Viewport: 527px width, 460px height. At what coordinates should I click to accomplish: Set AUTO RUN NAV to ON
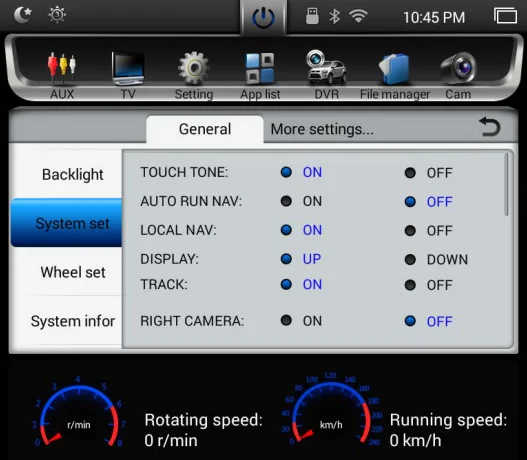point(301,201)
